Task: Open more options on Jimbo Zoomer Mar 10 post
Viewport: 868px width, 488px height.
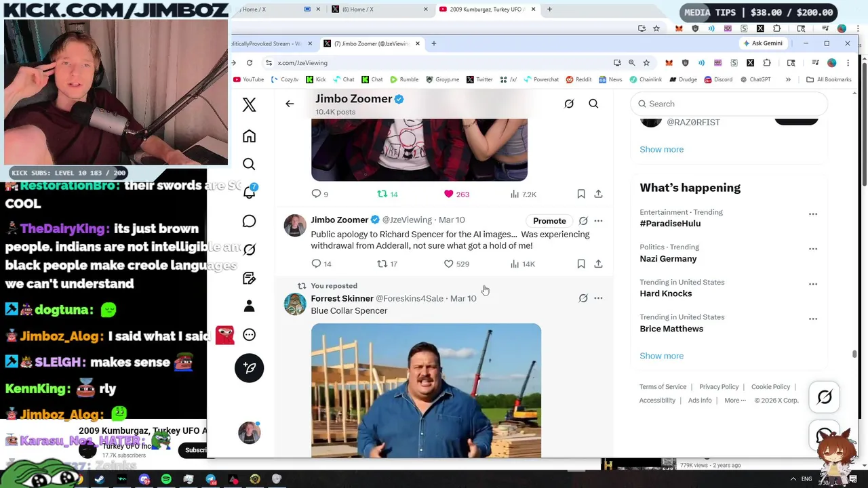Action: point(598,221)
